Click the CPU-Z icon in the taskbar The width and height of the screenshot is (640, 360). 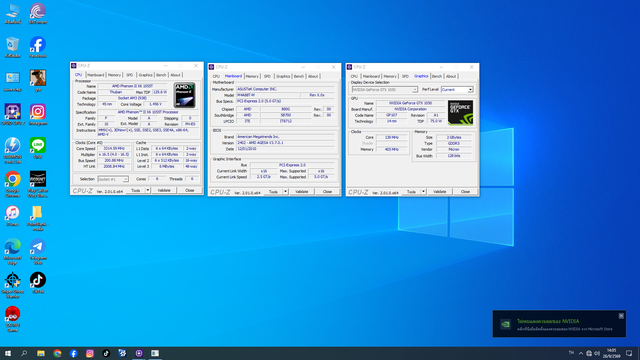tap(139, 353)
